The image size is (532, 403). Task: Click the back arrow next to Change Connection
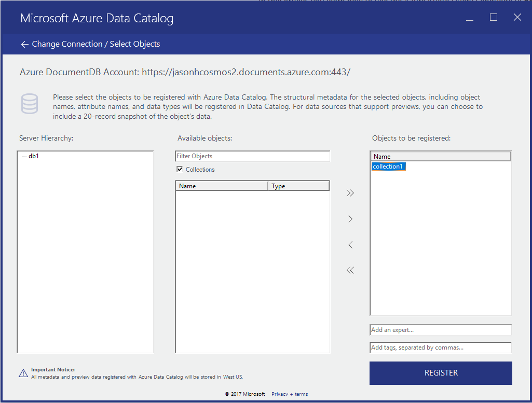[24, 44]
